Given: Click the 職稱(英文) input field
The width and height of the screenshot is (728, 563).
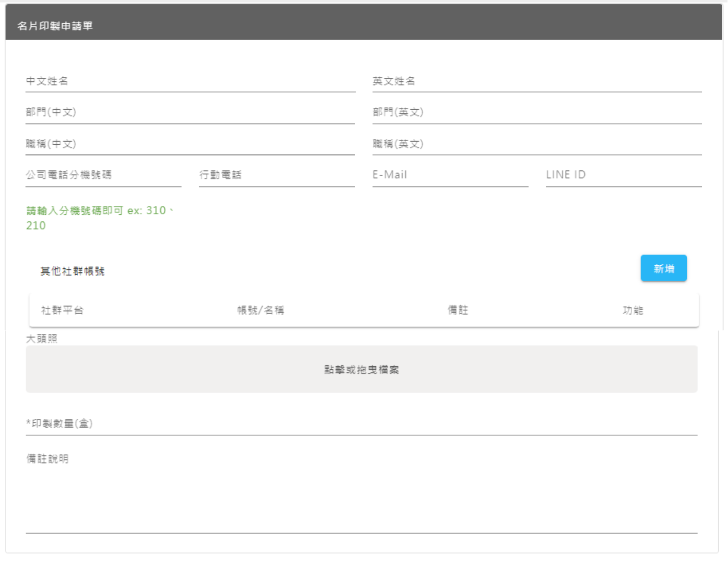Looking at the screenshot, I should click(x=536, y=144).
